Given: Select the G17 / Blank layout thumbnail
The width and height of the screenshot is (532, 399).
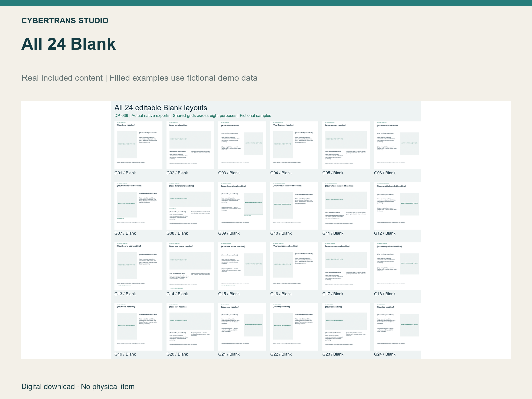Looking at the screenshot, I should [x=346, y=266].
